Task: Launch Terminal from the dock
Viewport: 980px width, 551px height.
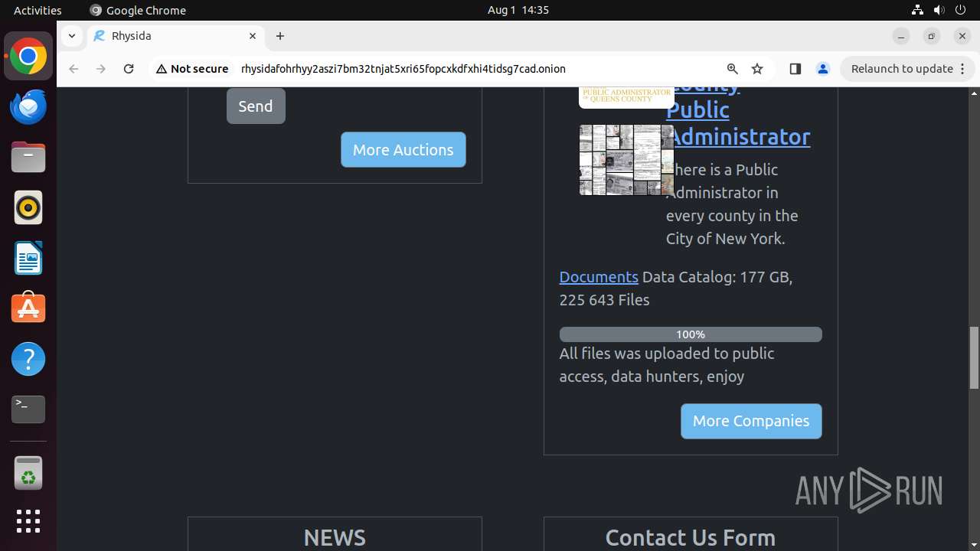Action: 28,409
